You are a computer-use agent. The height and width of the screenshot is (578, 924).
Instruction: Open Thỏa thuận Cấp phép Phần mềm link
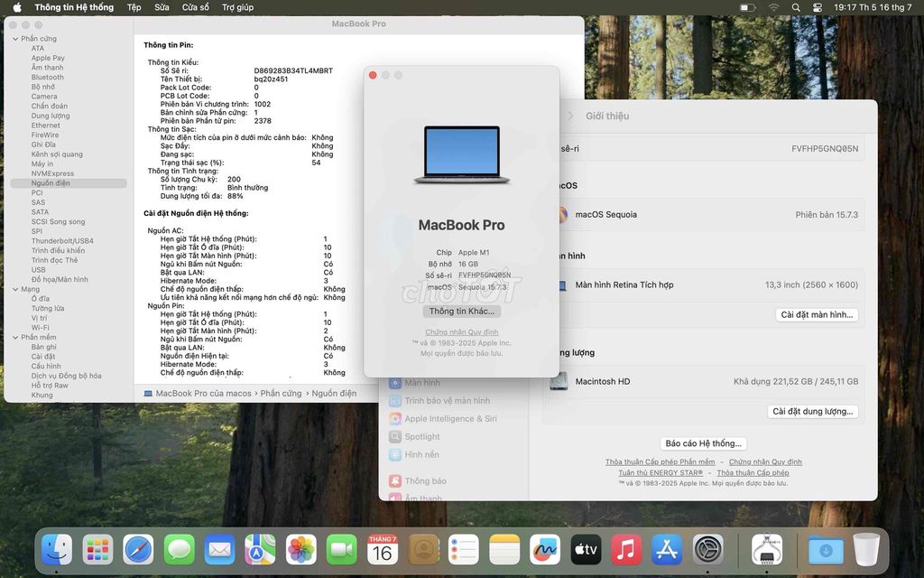(x=660, y=461)
